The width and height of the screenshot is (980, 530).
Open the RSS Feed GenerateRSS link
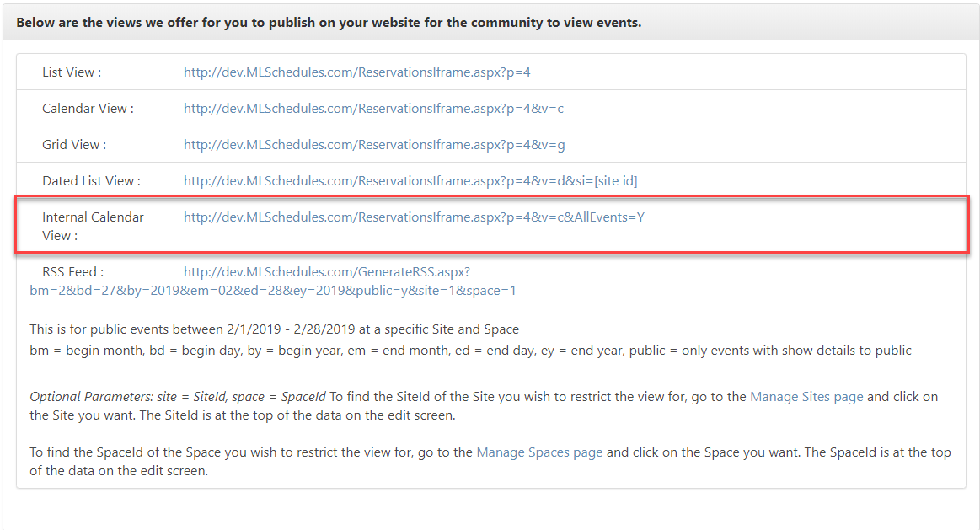tap(273, 281)
